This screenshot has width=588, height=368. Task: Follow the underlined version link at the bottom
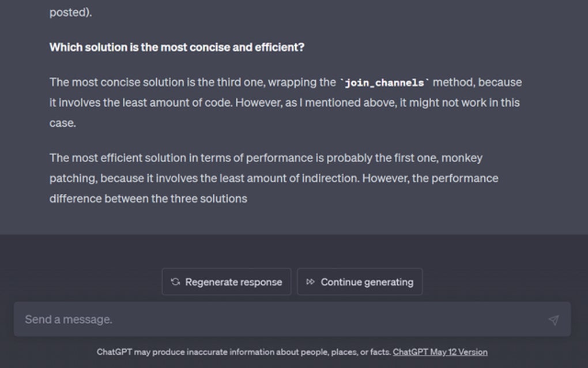pyautogui.click(x=440, y=352)
